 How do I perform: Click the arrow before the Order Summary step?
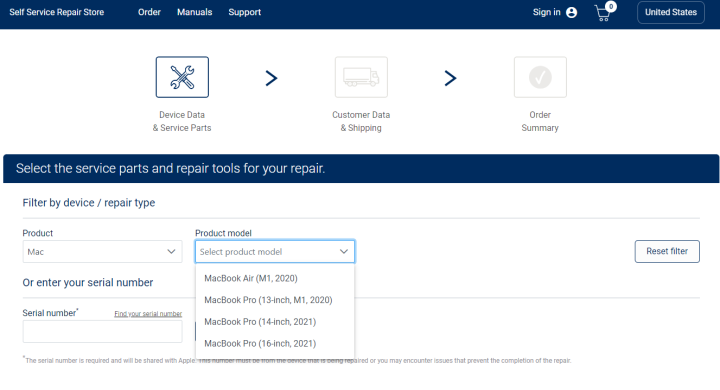coord(450,78)
